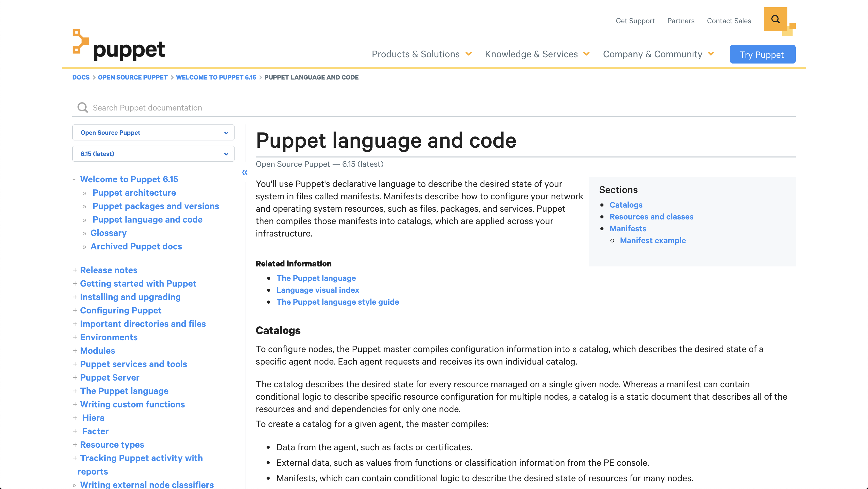This screenshot has width=868, height=489.
Task: Open the Puppet logo homepage link
Action: (119, 45)
